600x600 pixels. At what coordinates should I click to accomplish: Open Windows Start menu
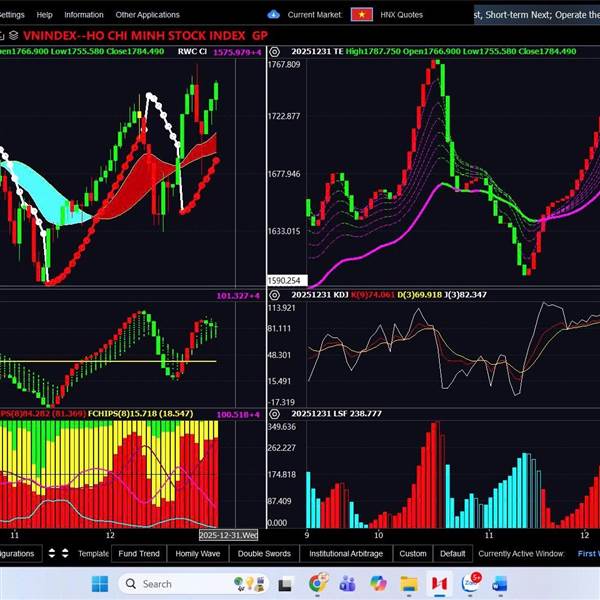point(100,583)
